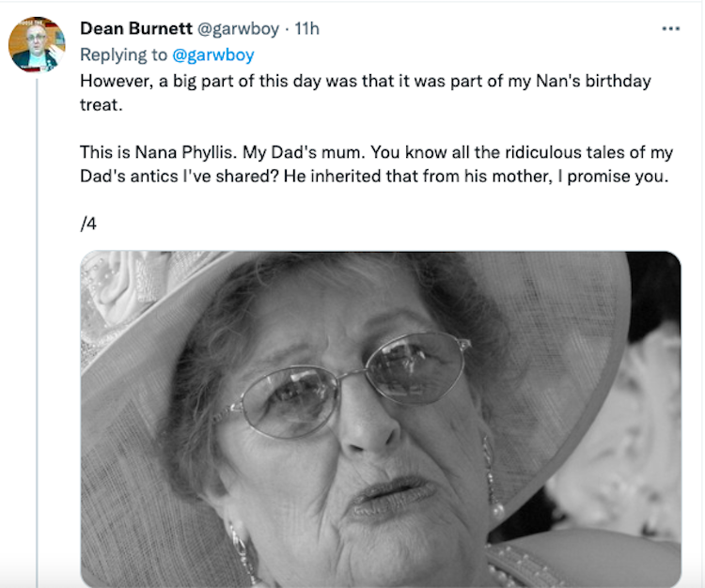Click the '/4' thread number text
The height and width of the screenshot is (588, 705).
(89, 224)
